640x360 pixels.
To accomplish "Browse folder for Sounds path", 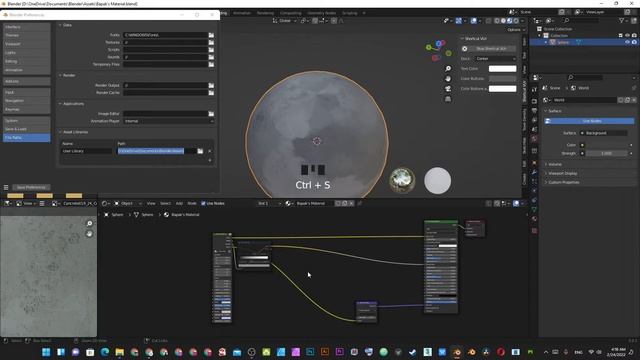I will [211, 57].
